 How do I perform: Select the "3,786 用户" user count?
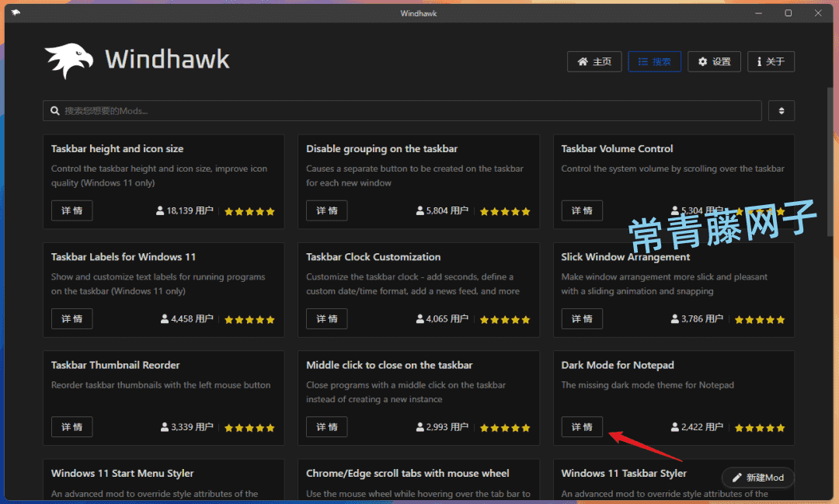click(697, 319)
